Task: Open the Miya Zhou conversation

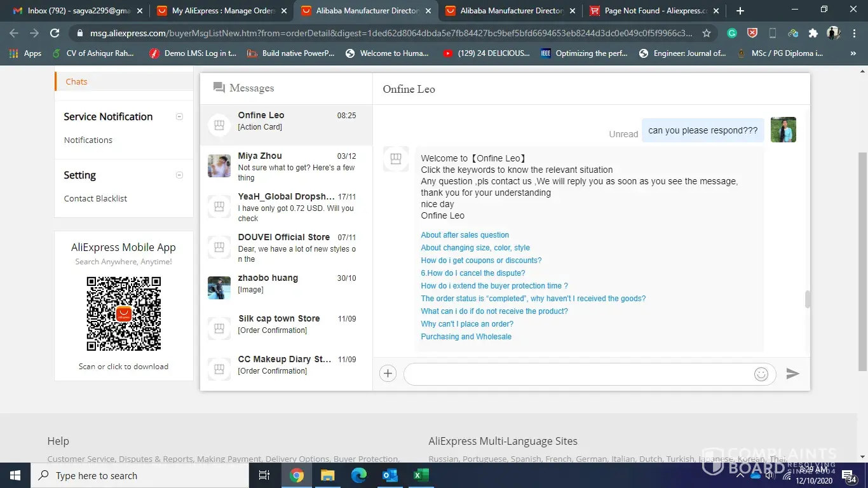Action: [x=286, y=166]
